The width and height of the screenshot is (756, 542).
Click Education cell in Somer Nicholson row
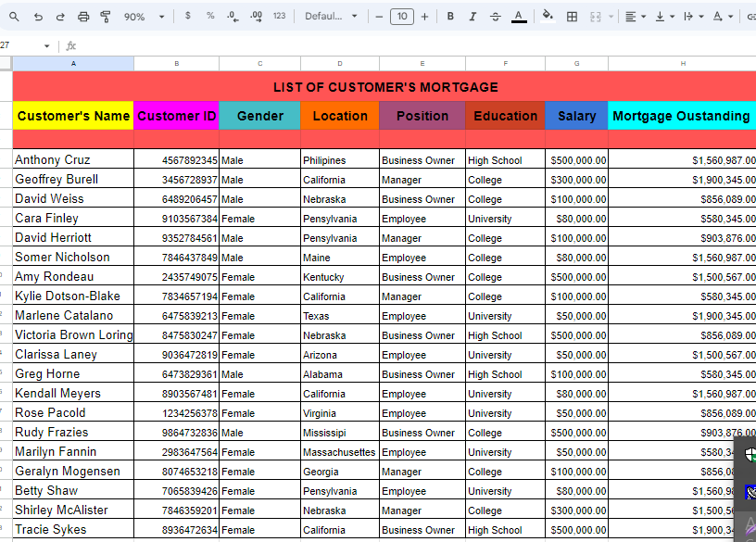[x=505, y=257]
